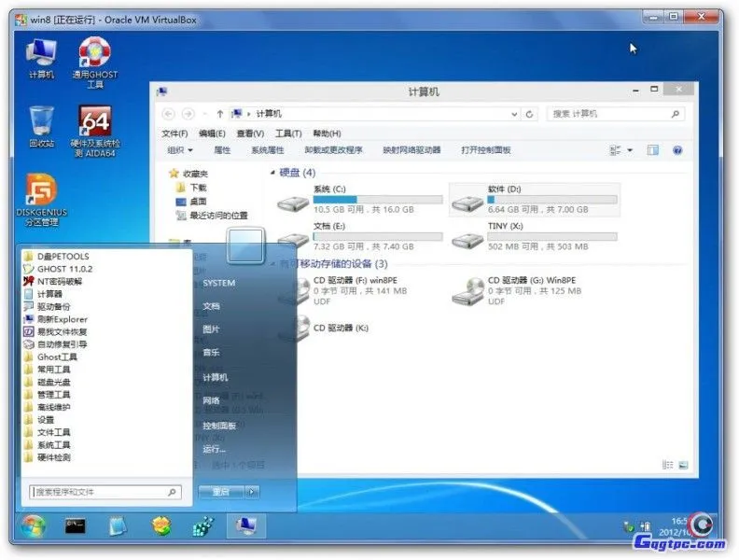The height and width of the screenshot is (560, 739).
Task: Open the view options dropdown arrow
Action: (x=630, y=150)
